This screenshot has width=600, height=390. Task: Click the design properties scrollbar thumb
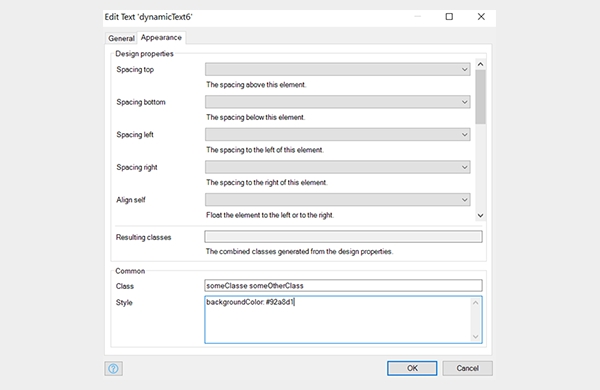coord(481,97)
